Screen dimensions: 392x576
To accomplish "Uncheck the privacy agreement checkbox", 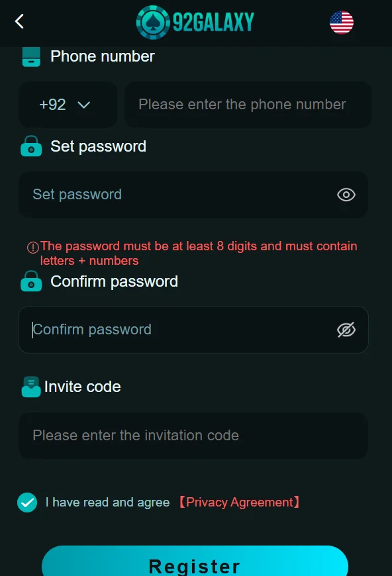I will click(x=26, y=503).
